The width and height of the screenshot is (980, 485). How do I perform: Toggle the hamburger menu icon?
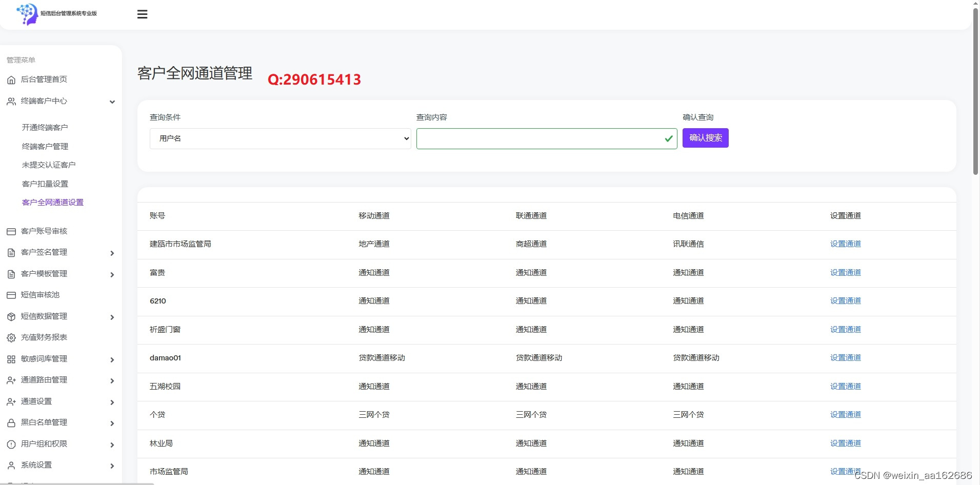pos(143,14)
